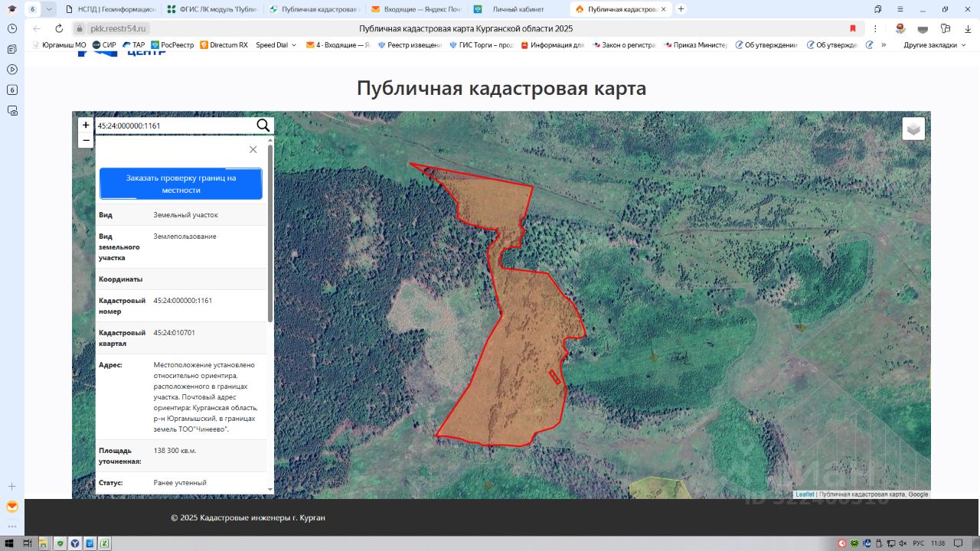980x551 pixels.
Task: Open the site padlock security info
Action: pos(80,28)
